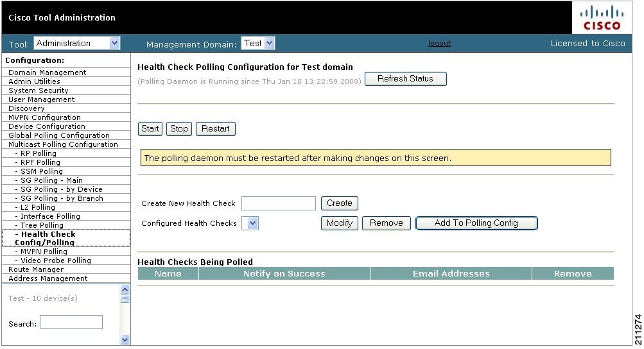644x349 pixels.
Task: Click the Refresh Status button
Action: (x=405, y=79)
